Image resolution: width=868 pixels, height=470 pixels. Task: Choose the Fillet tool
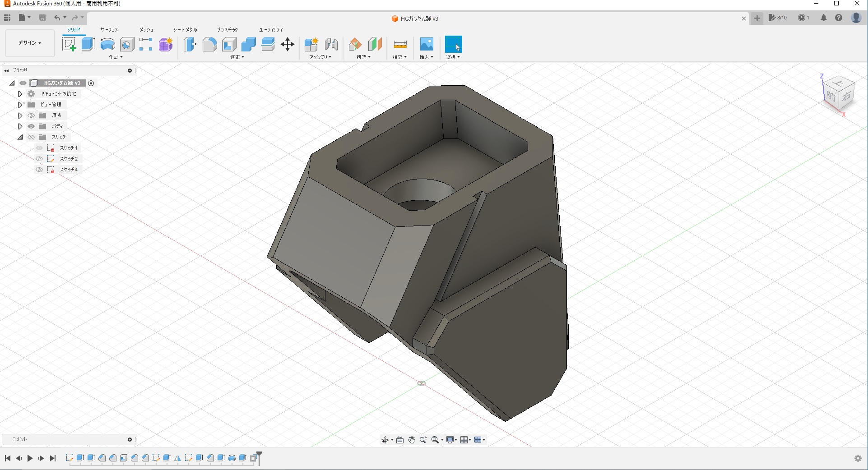[209, 44]
